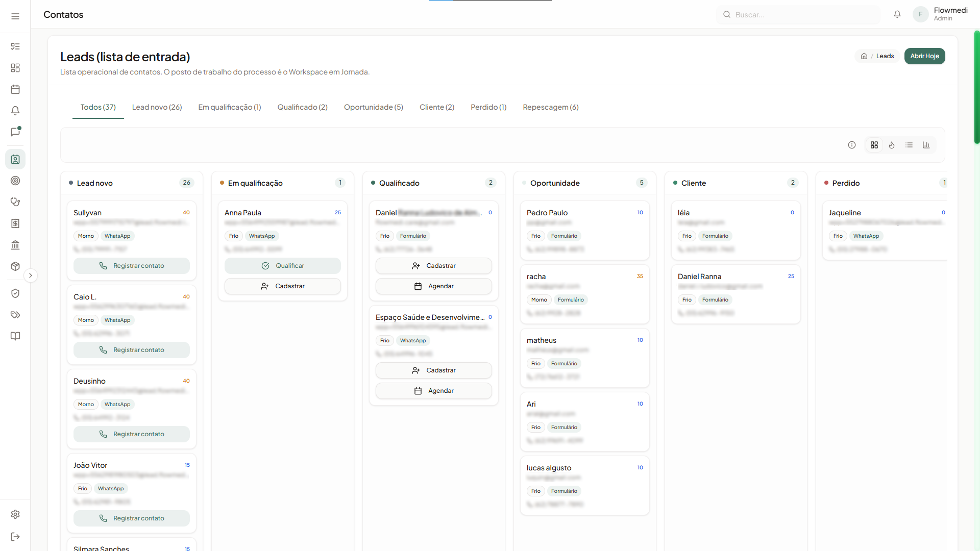Screen dimensions: 980x551
Task: Open the Qualificado (2) tab
Action: coord(303,107)
